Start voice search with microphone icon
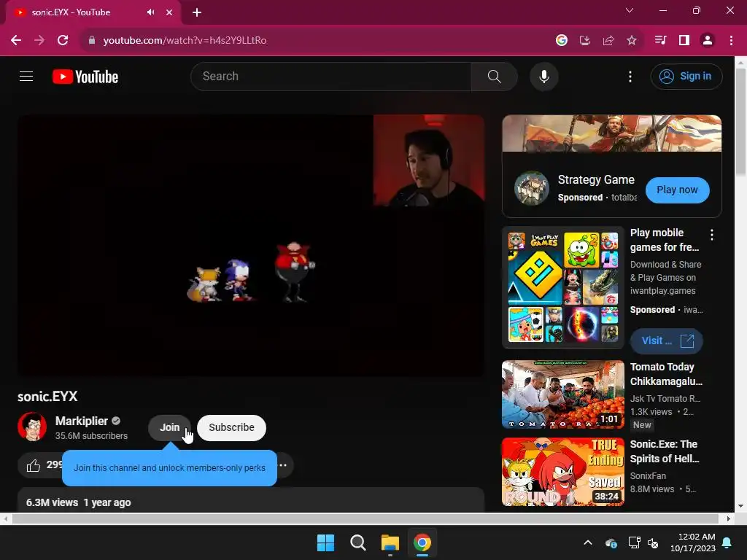 543,76
